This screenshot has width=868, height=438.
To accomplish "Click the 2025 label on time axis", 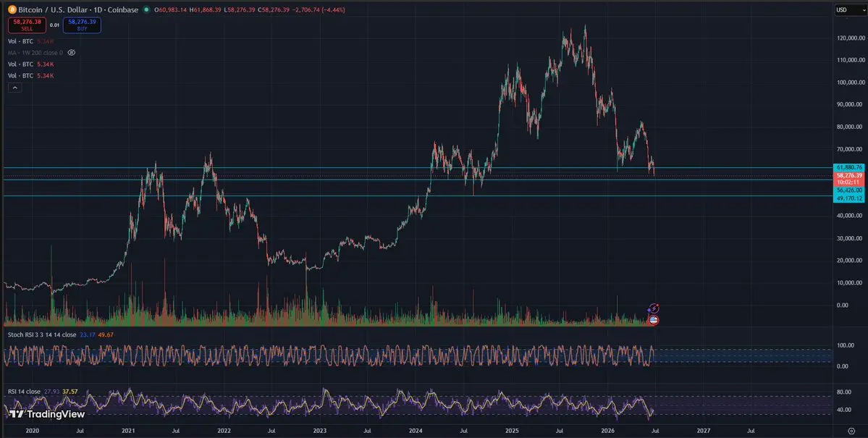I will coord(512,430).
